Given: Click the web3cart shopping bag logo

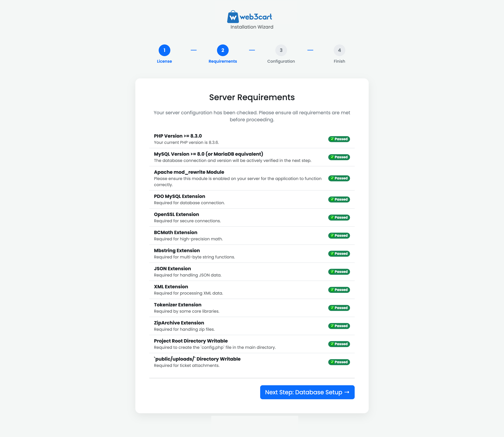Looking at the screenshot, I should pyautogui.click(x=233, y=17).
